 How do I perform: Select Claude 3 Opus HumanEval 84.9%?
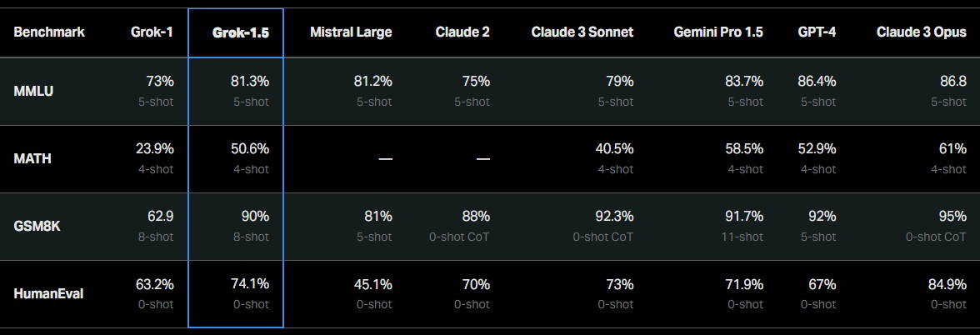click(x=947, y=283)
